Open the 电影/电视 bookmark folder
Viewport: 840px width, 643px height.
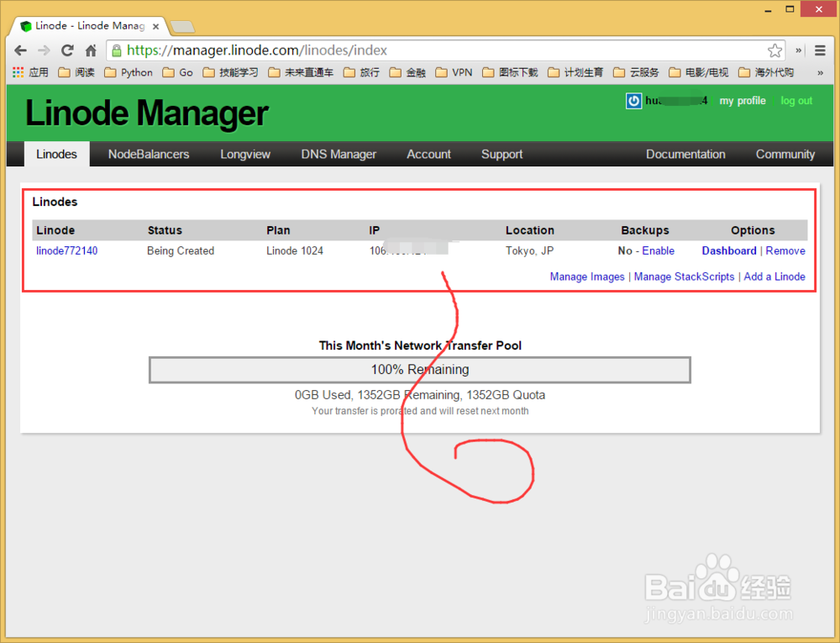[699, 72]
